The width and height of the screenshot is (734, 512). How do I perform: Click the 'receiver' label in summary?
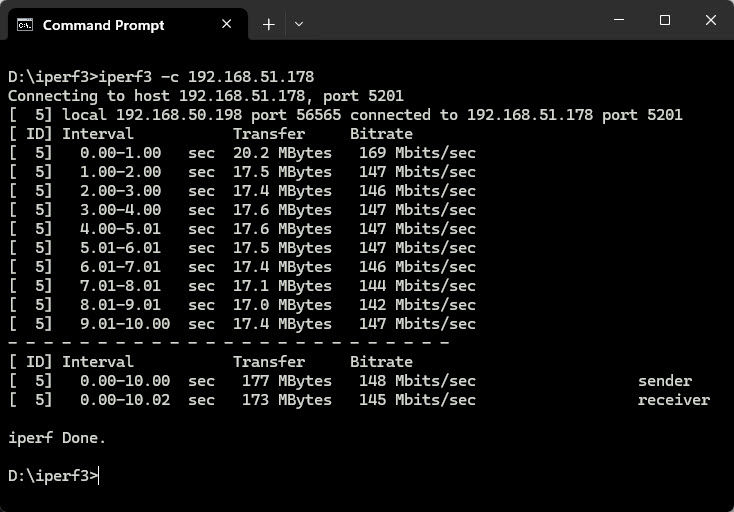[x=674, y=400]
